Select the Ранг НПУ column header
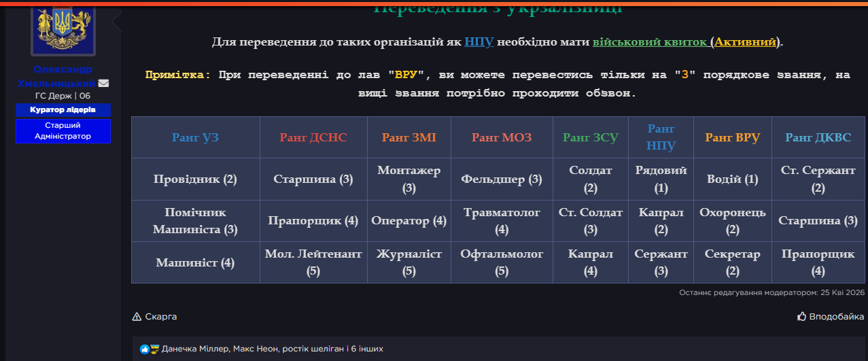 [661, 137]
